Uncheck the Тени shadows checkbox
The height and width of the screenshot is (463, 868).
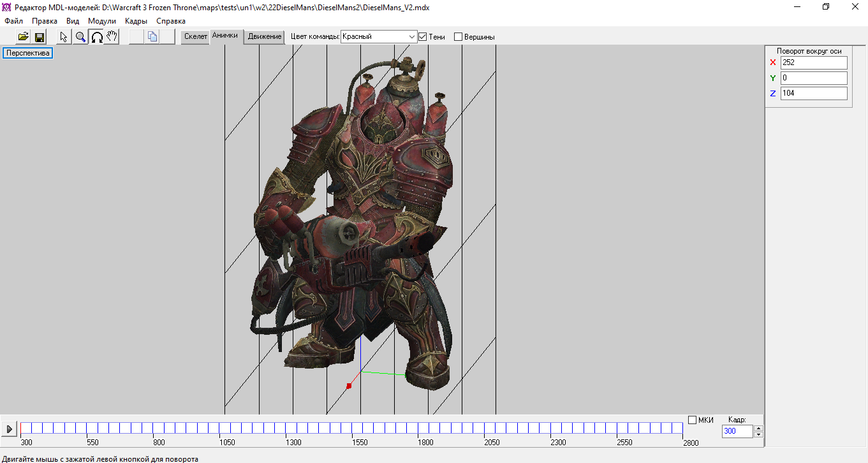click(x=422, y=37)
